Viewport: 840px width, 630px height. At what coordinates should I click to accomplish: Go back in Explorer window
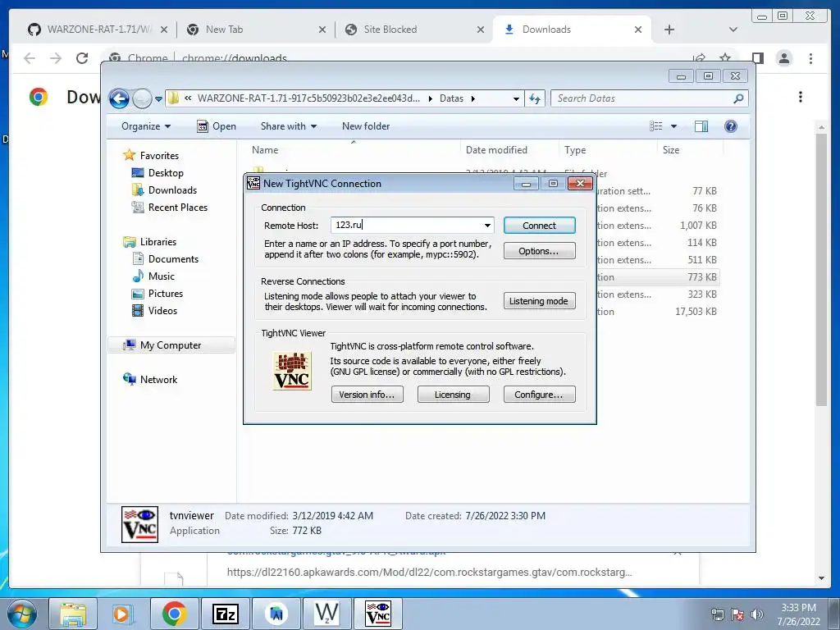coord(119,98)
